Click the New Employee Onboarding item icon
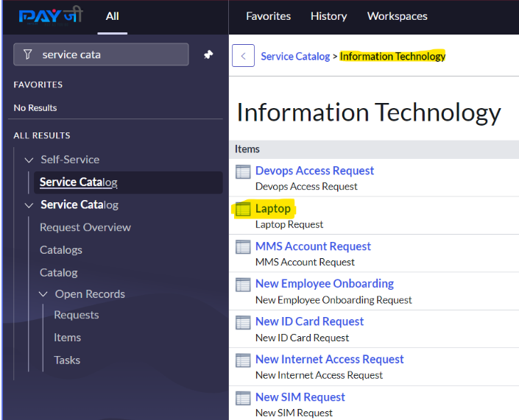Image resolution: width=519 pixels, height=420 pixels. pos(243,285)
